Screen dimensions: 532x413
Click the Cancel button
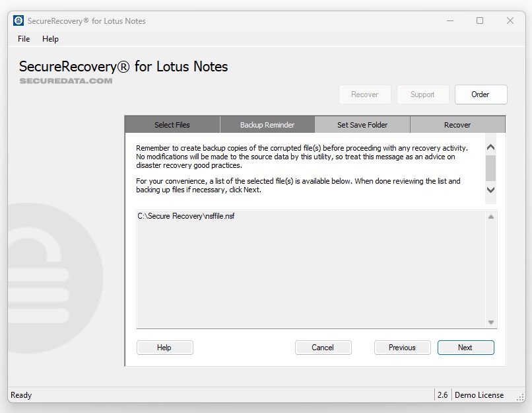(323, 347)
